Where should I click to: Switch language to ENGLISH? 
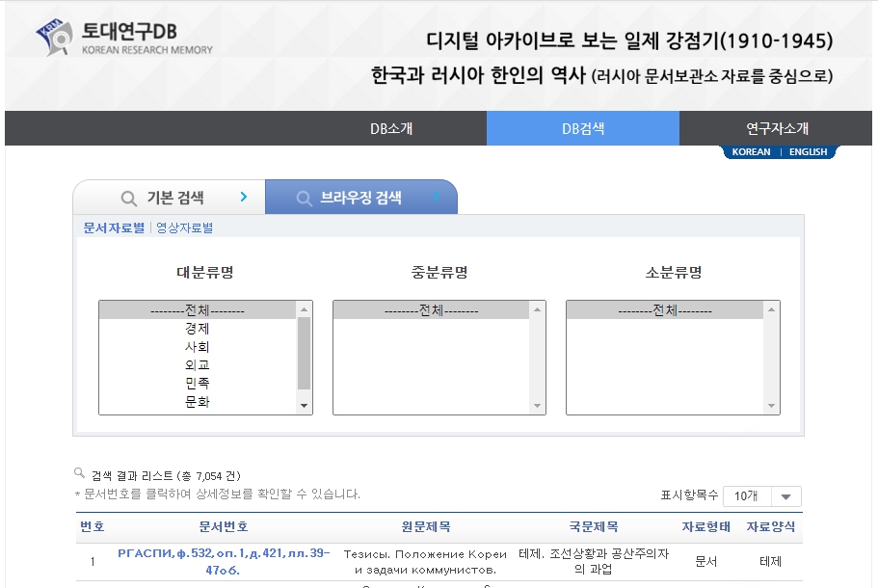pos(808,152)
